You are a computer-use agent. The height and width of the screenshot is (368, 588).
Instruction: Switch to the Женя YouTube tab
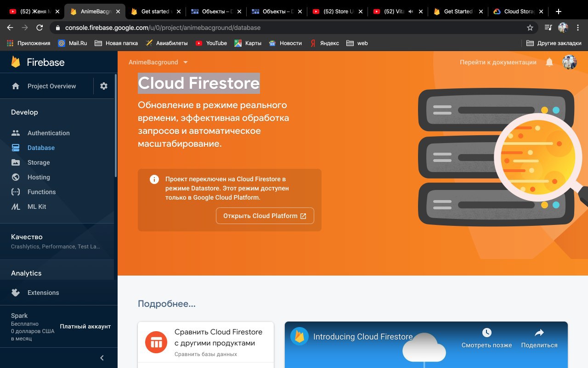tap(33, 11)
